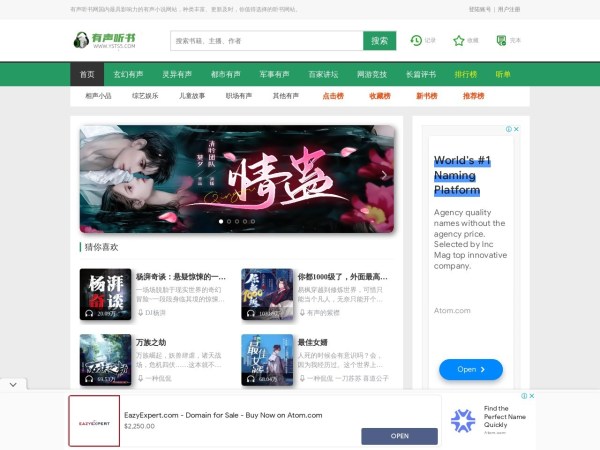Open the 相声小品 subcategory

click(99, 96)
